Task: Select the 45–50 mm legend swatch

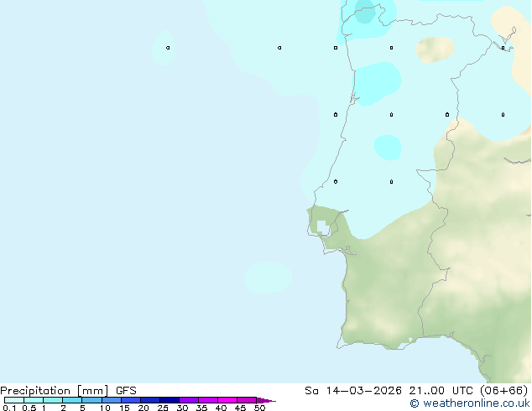Action: (247, 400)
